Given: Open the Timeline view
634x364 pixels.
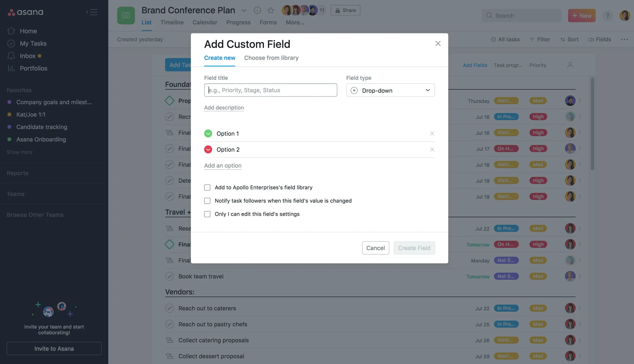Looking at the screenshot, I should pos(172,22).
